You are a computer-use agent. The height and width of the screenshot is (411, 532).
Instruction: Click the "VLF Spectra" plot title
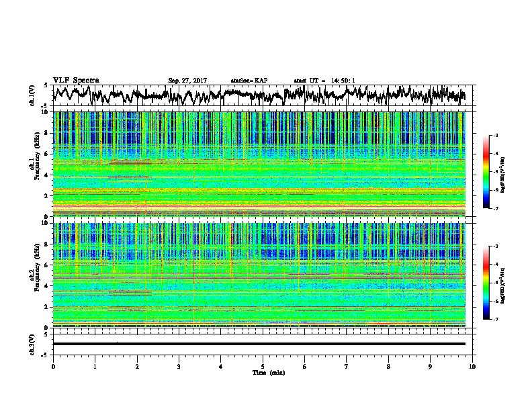pyautogui.click(x=76, y=81)
